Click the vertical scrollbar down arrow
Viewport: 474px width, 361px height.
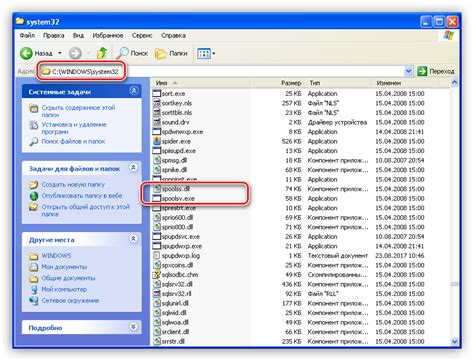(454, 341)
